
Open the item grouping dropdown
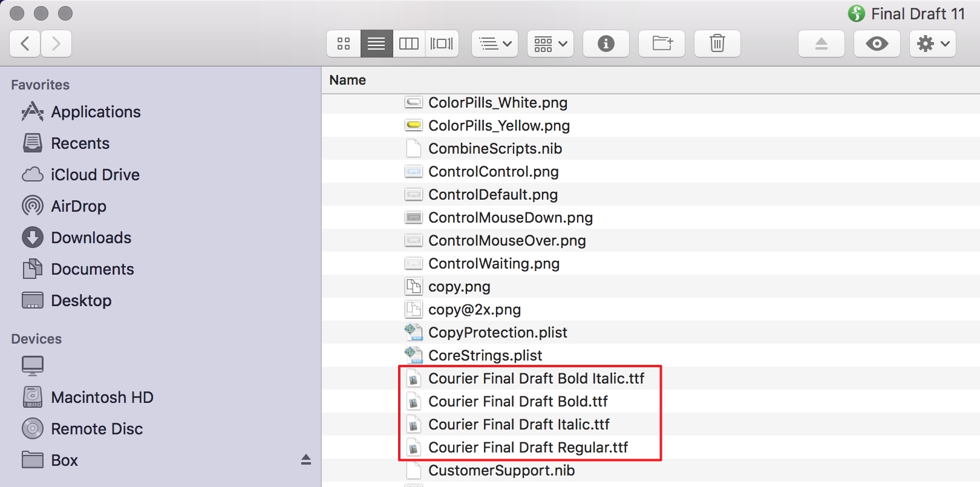click(x=550, y=44)
